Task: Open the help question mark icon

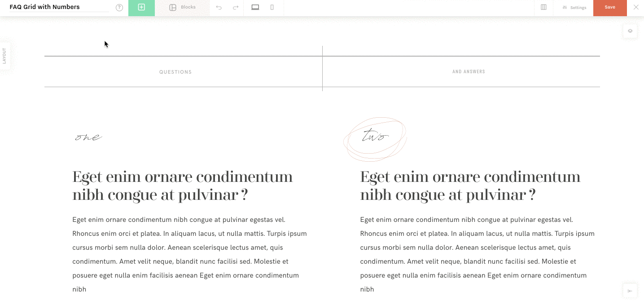Action: click(119, 8)
